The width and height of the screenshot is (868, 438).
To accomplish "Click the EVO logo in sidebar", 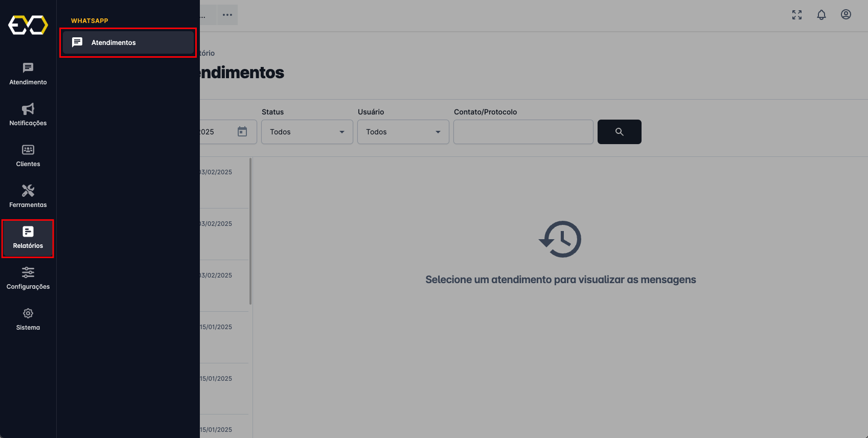I will tap(28, 25).
